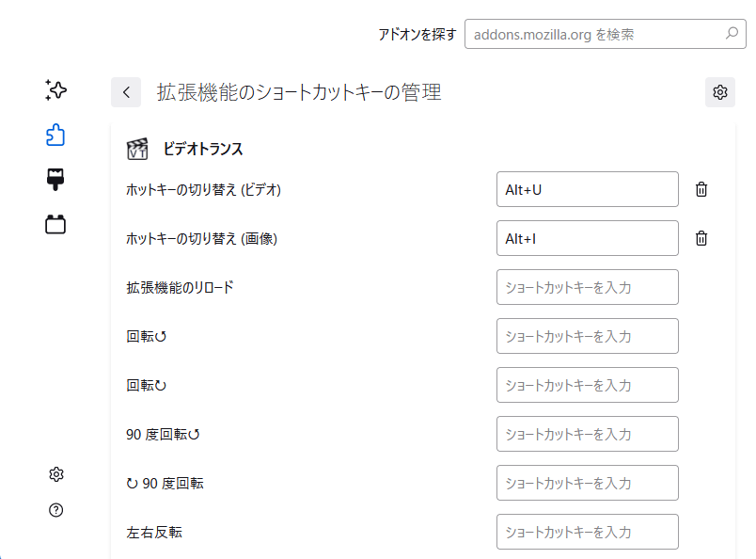
Task: Open add-on support help question icon
Action: coord(55,510)
